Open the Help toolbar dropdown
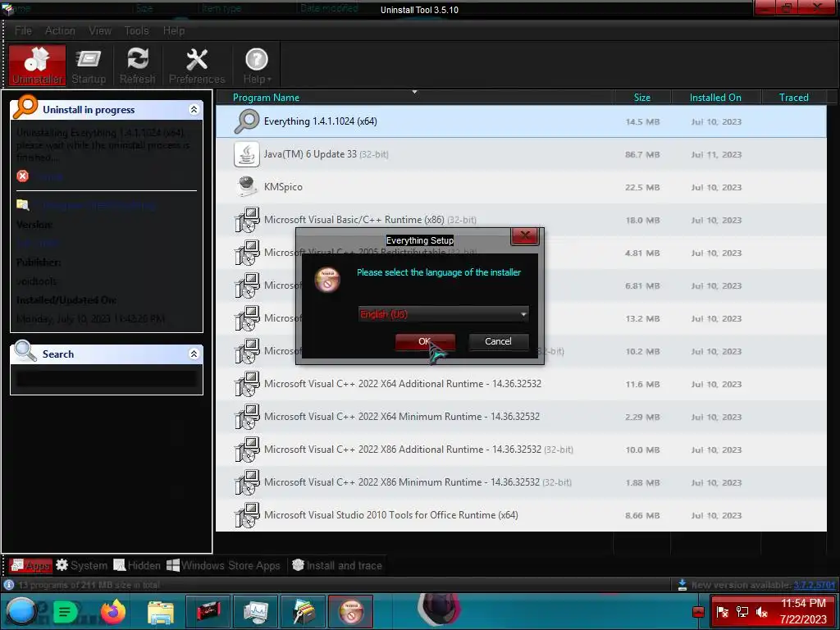The image size is (840, 630). click(257, 65)
